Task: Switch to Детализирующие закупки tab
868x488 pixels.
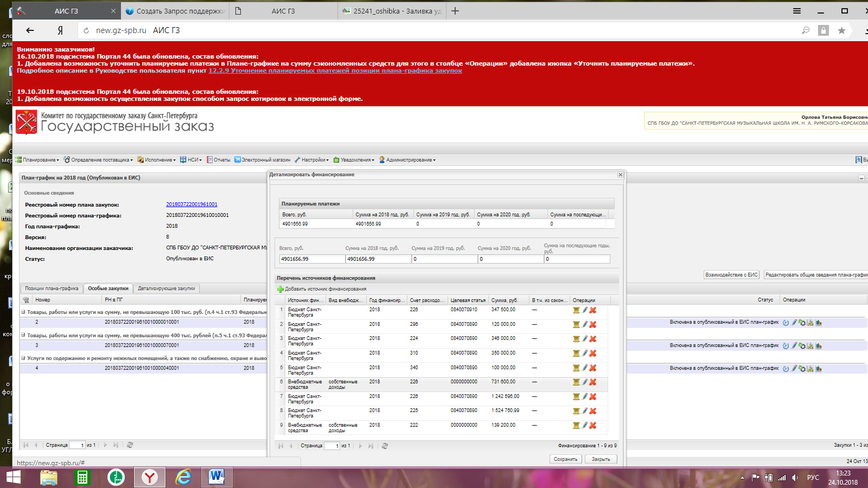Action: [x=167, y=288]
